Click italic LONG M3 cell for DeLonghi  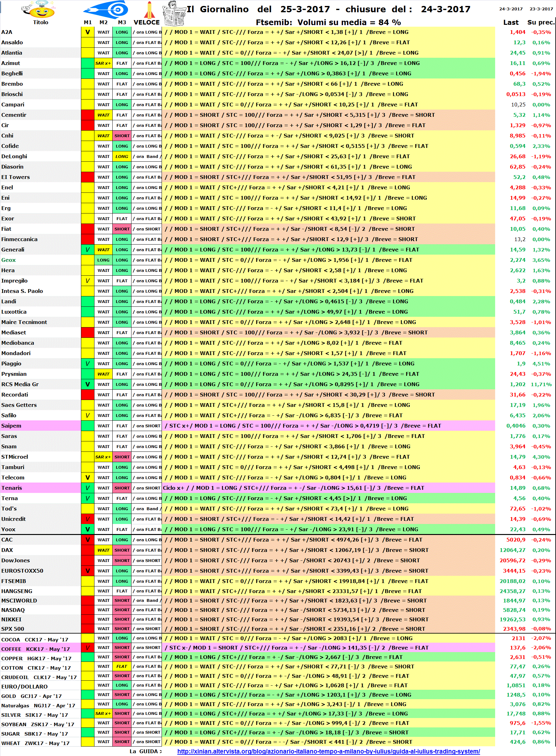(x=122, y=156)
